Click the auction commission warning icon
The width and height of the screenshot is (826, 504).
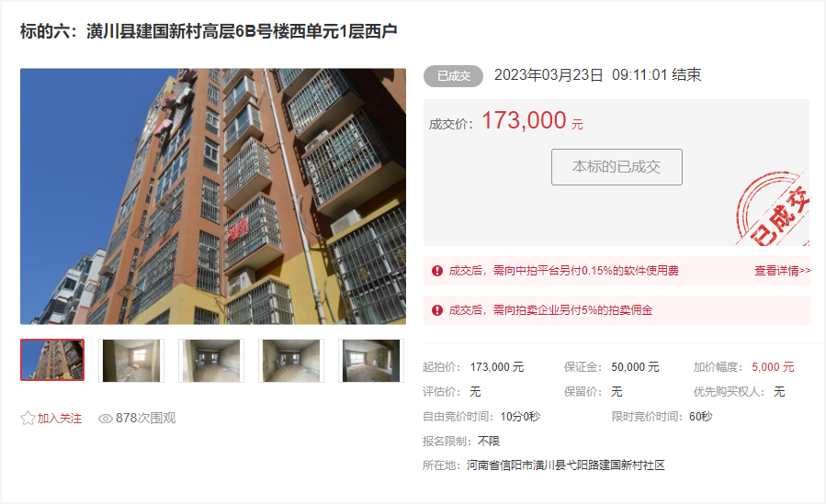pyautogui.click(x=437, y=310)
